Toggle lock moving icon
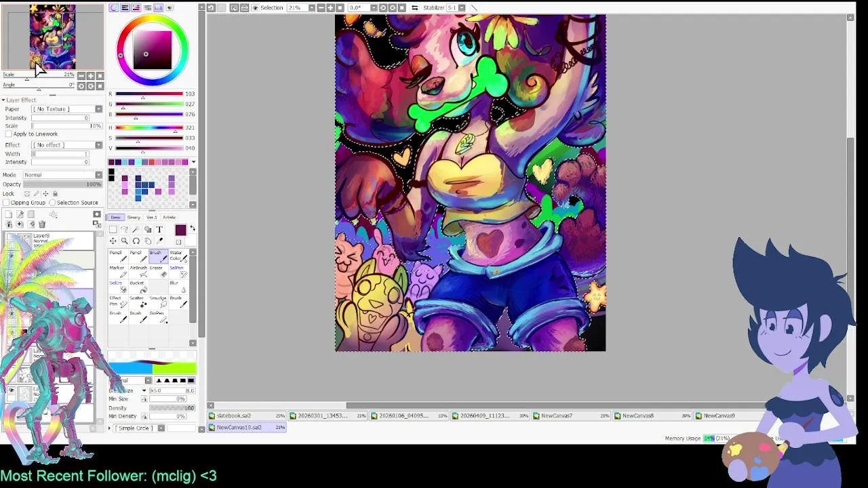 [x=45, y=194]
